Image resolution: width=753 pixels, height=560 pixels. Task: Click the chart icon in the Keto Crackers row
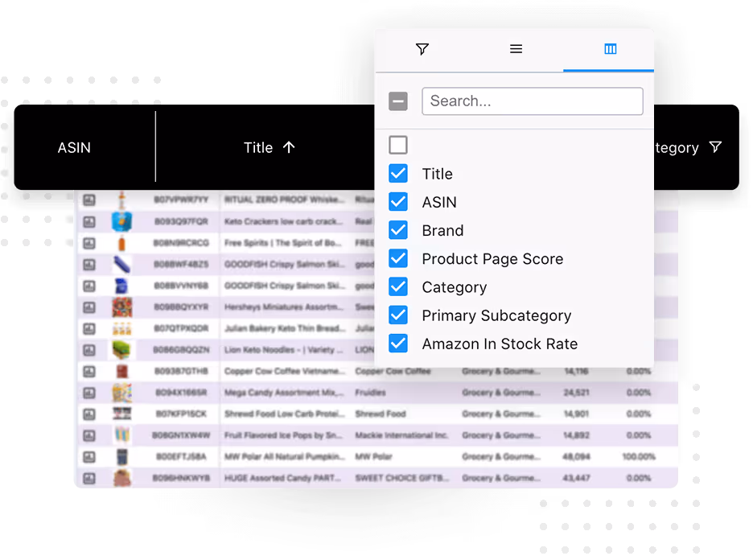(89, 222)
